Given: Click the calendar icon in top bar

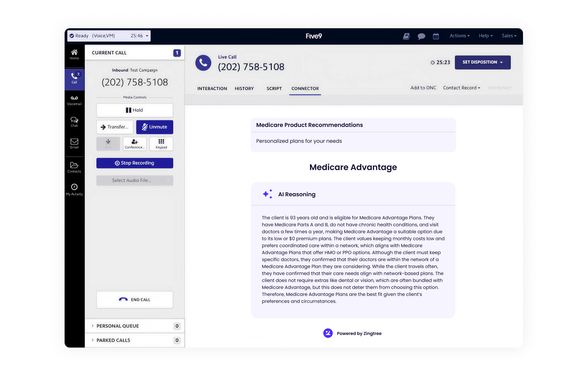Looking at the screenshot, I should [x=436, y=36].
